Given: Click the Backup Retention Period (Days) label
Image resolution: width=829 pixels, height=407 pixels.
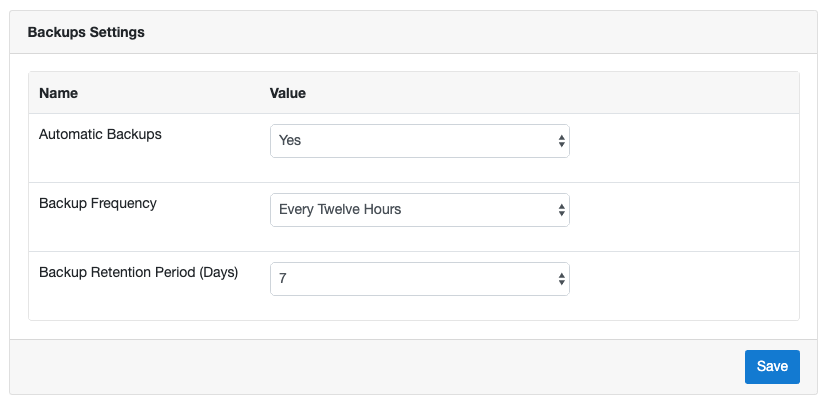Looking at the screenshot, I should (139, 273).
